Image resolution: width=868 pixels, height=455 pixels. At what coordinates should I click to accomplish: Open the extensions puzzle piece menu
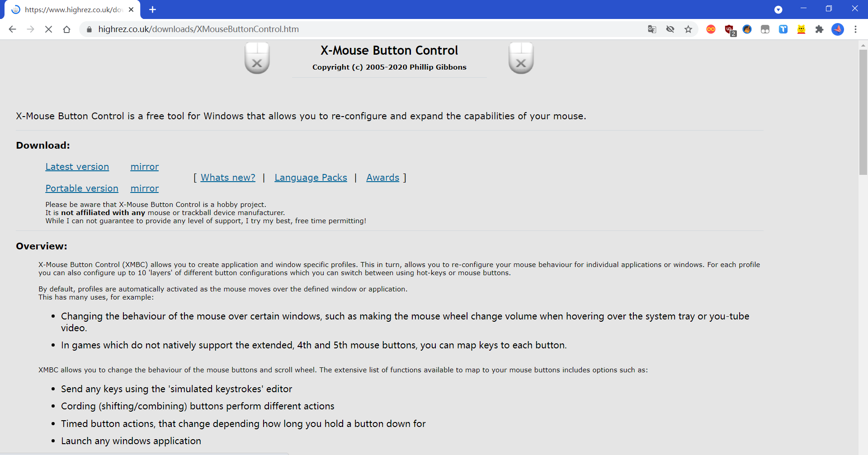(820, 29)
